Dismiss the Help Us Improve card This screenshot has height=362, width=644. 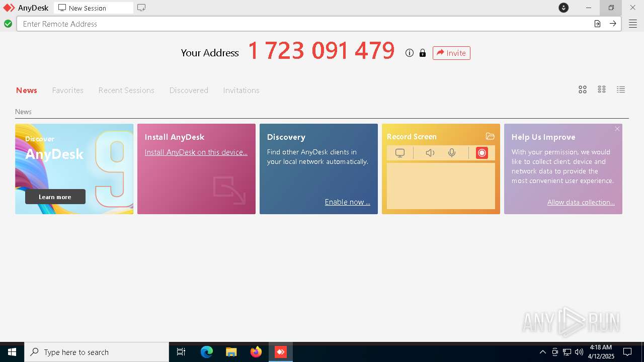tap(617, 129)
